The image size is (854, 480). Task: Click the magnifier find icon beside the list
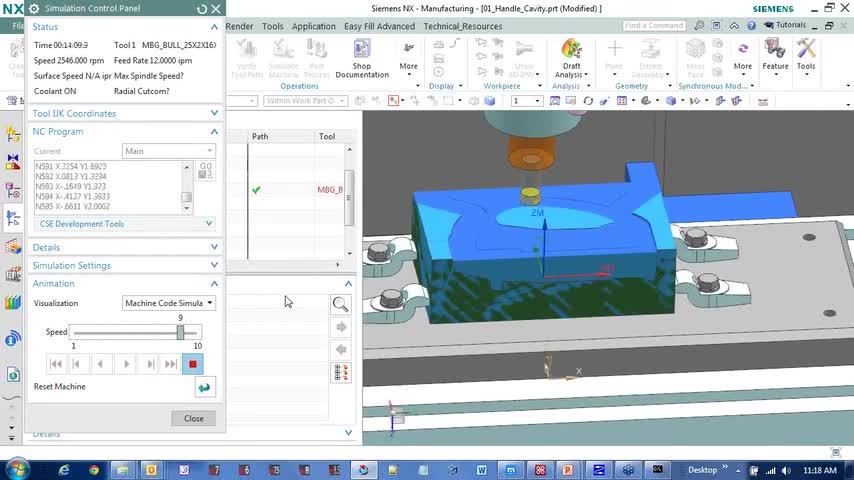point(340,304)
